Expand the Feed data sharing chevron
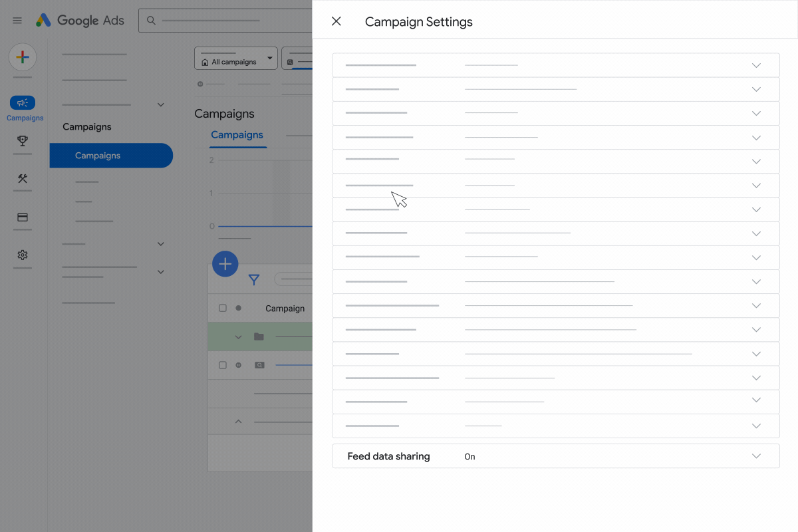Image resolution: width=798 pixels, height=532 pixels. coord(756,456)
